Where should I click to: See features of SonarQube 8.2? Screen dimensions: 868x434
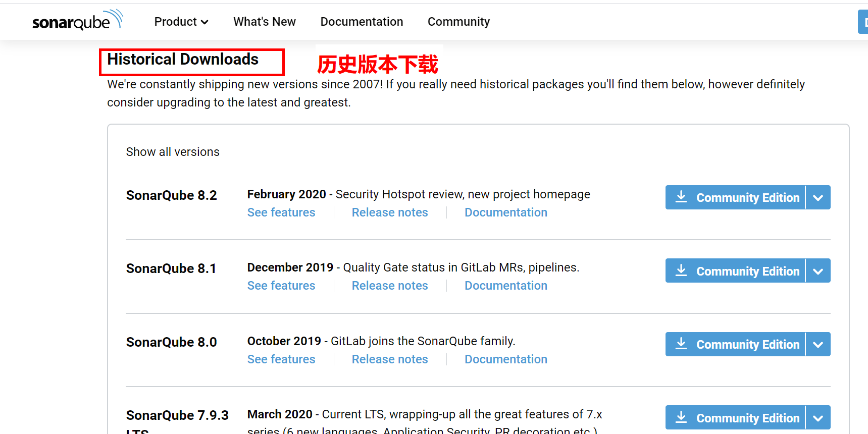coord(281,212)
